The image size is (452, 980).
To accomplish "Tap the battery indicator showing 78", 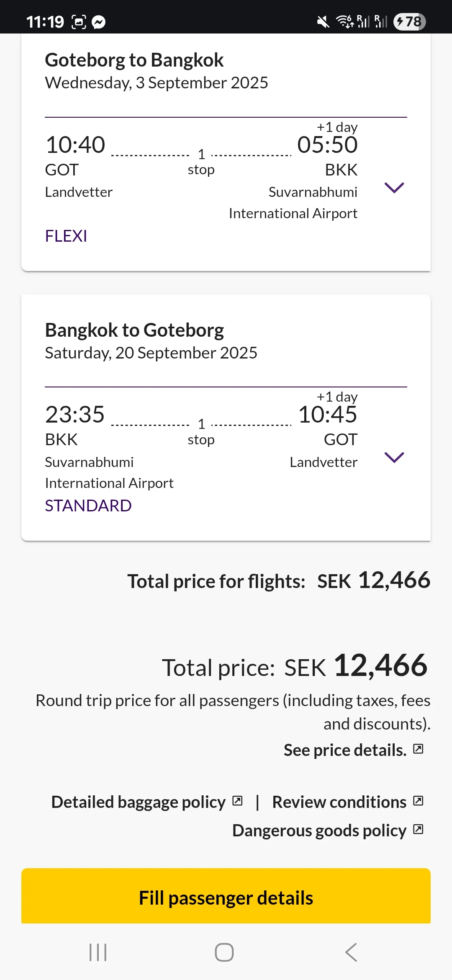I will click(409, 22).
